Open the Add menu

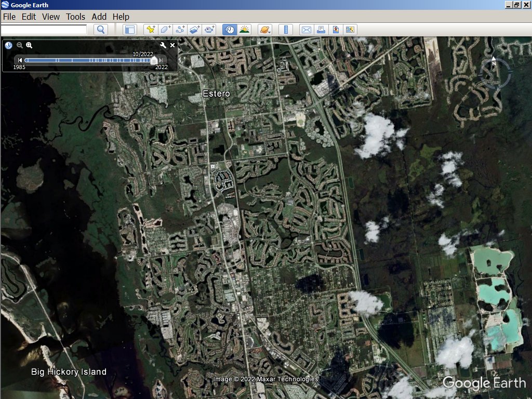(99, 17)
